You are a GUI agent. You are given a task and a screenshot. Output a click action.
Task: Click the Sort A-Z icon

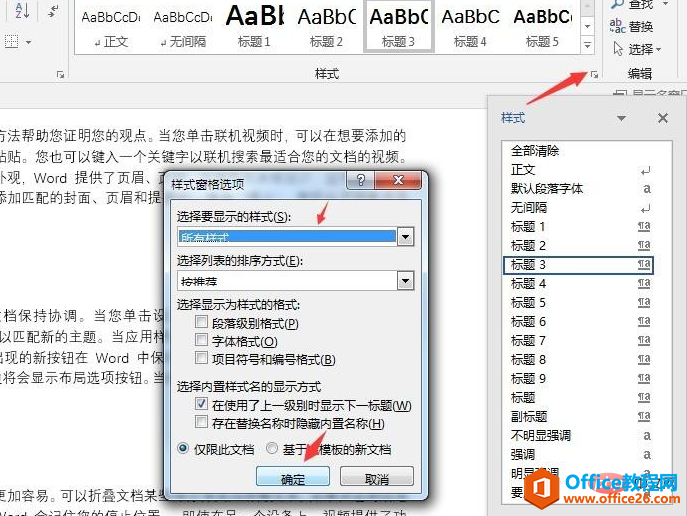coord(22,10)
